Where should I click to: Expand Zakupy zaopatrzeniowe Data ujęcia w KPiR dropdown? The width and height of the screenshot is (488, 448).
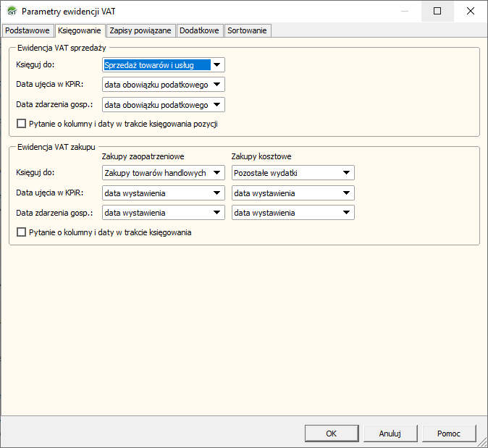click(216, 193)
